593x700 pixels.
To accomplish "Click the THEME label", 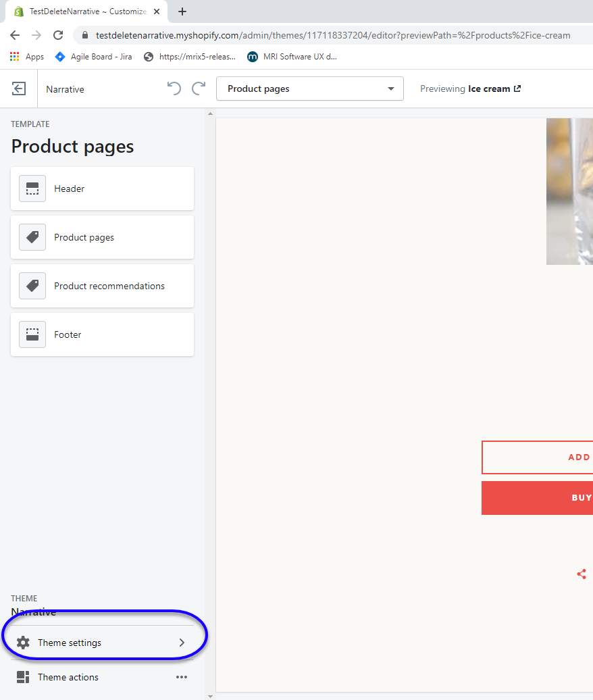I will pyautogui.click(x=24, y=598).
